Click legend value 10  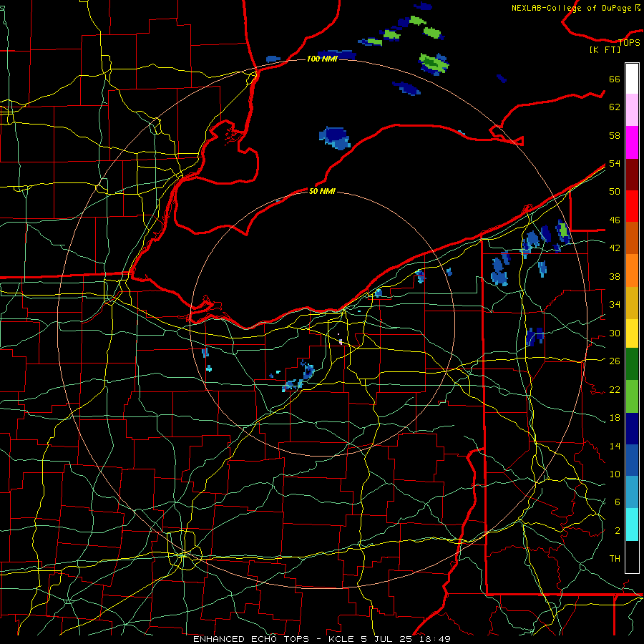(x=615, y=474)
